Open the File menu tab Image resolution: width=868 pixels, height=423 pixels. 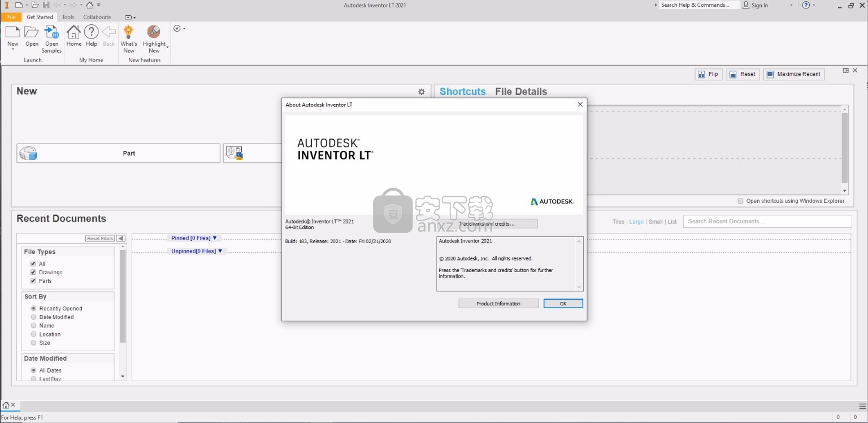11,17
